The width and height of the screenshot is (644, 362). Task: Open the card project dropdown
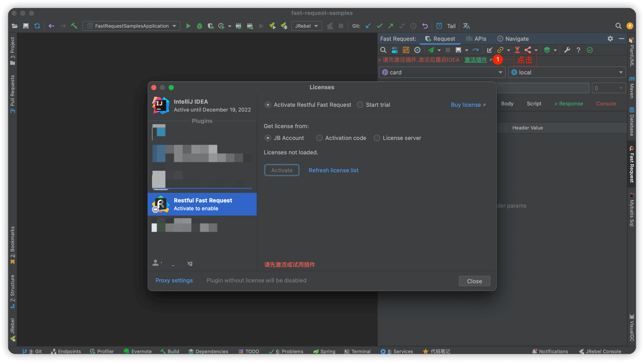point(442,73)
